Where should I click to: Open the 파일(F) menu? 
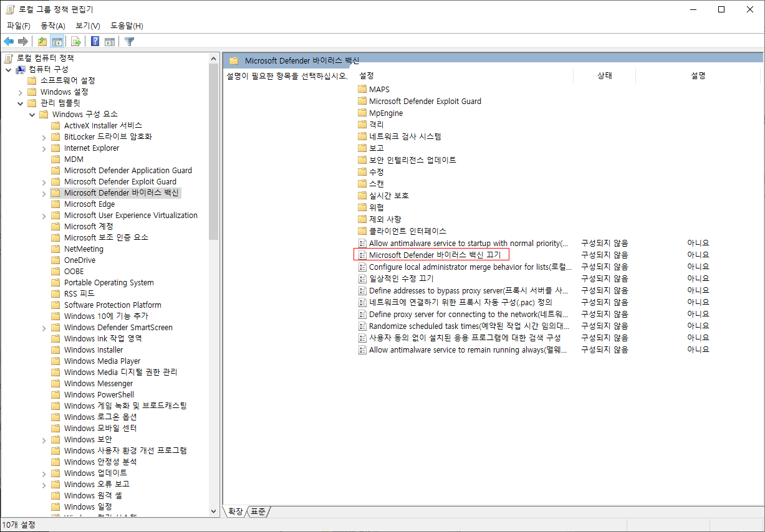(x=19, y=26)
